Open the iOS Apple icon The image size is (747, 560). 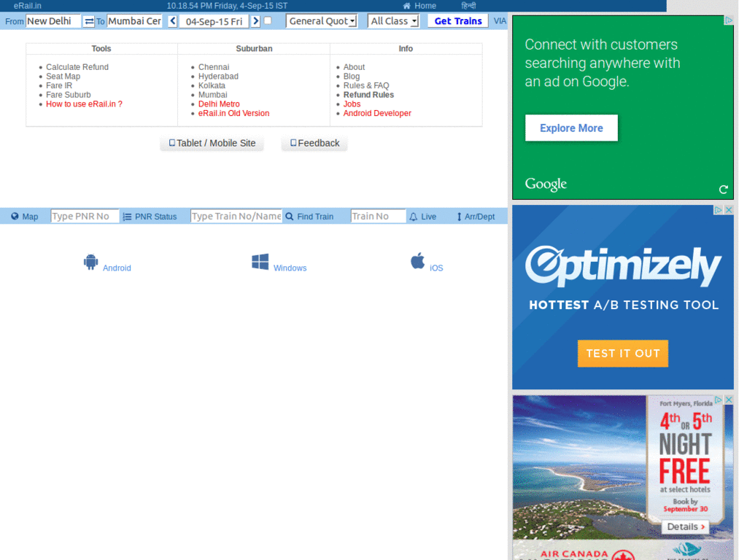click(418, 261)
